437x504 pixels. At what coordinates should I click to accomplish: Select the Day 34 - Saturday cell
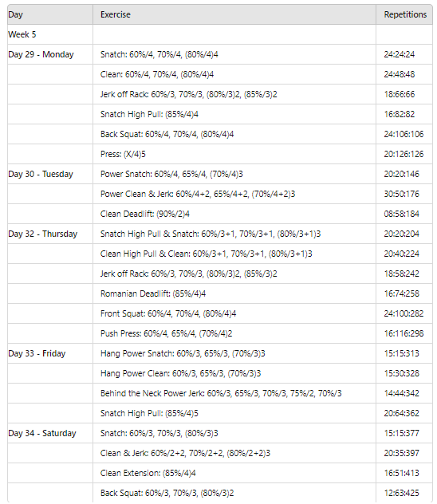(50, 433)
